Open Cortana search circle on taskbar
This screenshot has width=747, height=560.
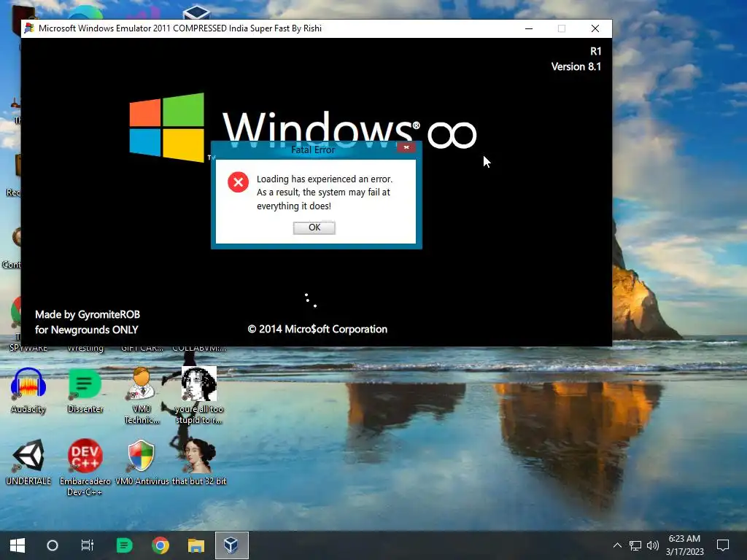coord(53,545)
